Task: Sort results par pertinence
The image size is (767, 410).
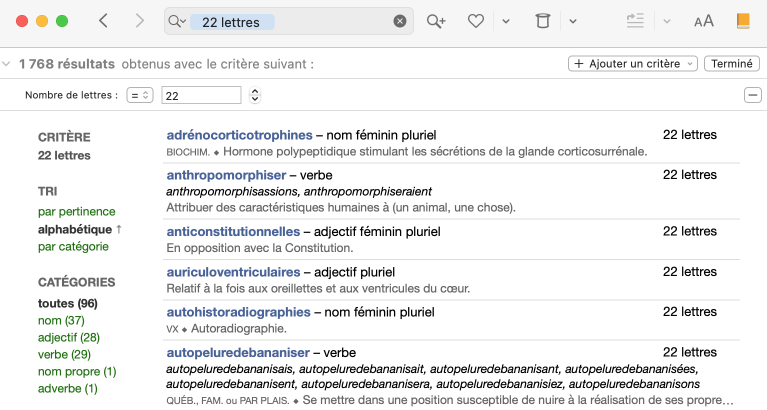Action: [x=76, y=211]
